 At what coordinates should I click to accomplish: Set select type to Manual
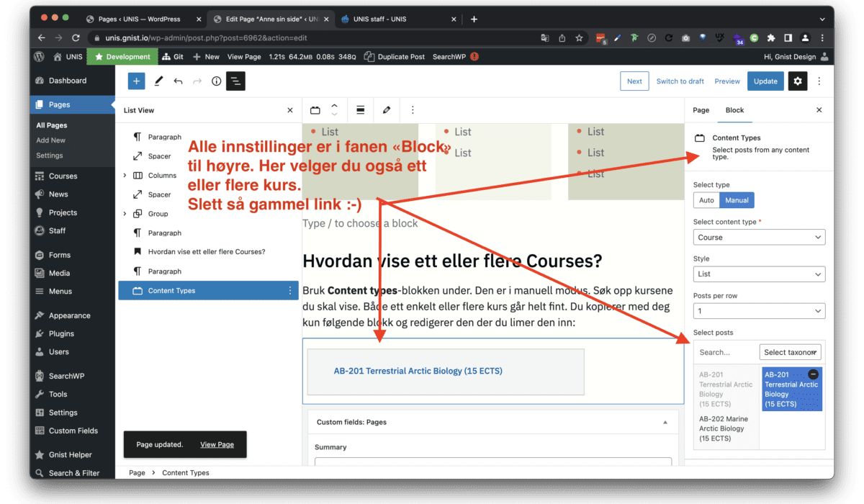[x=737, y=200]
